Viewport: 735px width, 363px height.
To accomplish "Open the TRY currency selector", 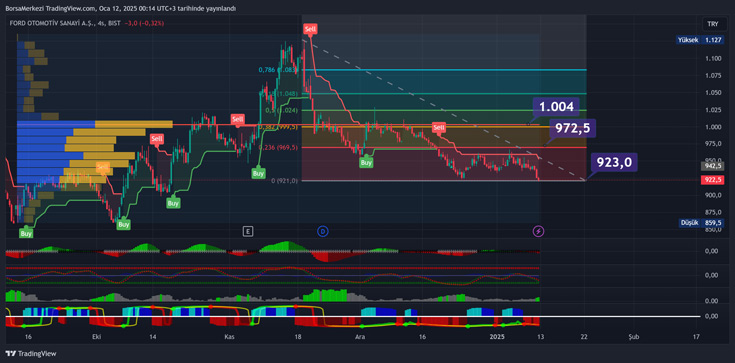I will (712, 23).
